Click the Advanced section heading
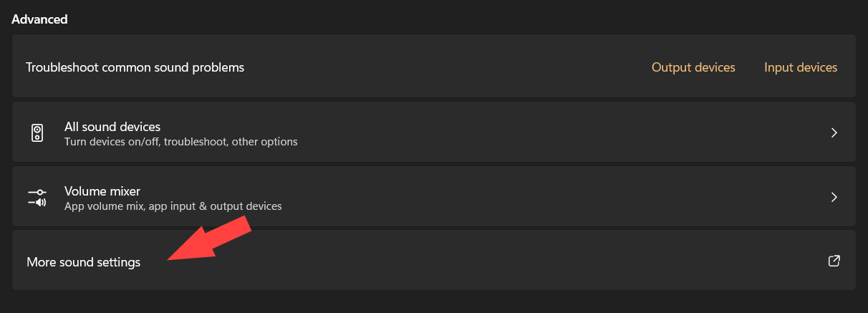 point(39,19)
